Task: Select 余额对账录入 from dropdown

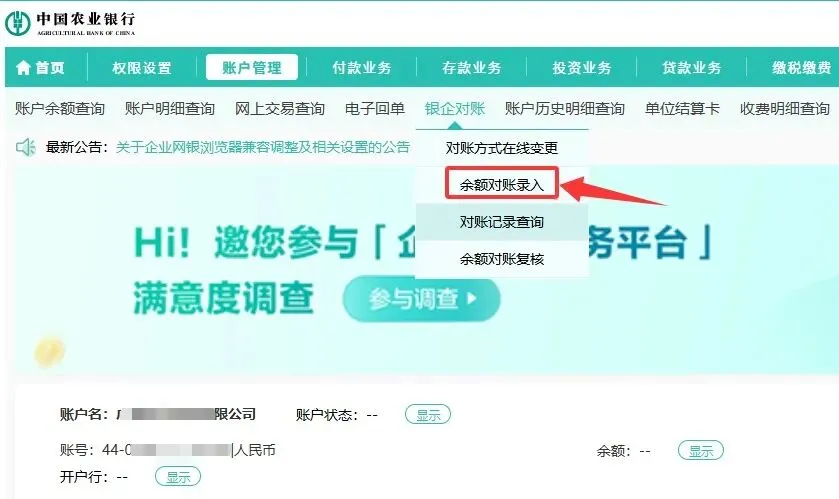Action: pyautogui.click(x=502, y=184)
